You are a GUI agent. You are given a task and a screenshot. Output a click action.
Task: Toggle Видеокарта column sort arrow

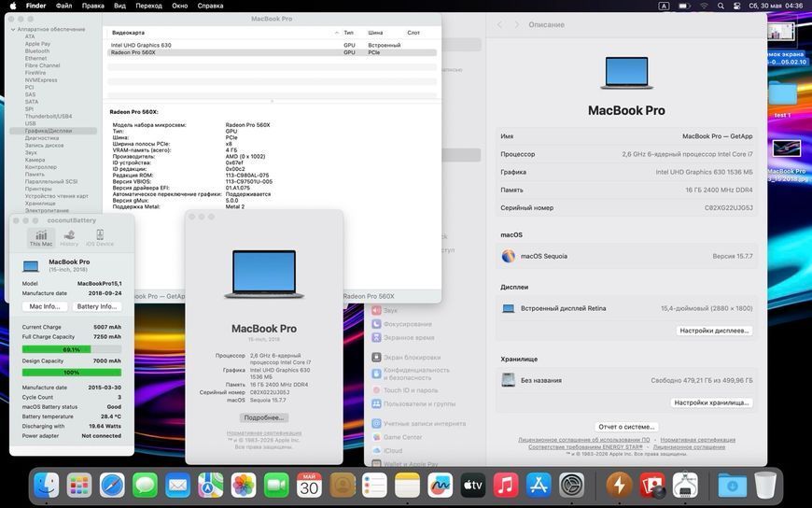click(337, 33)
